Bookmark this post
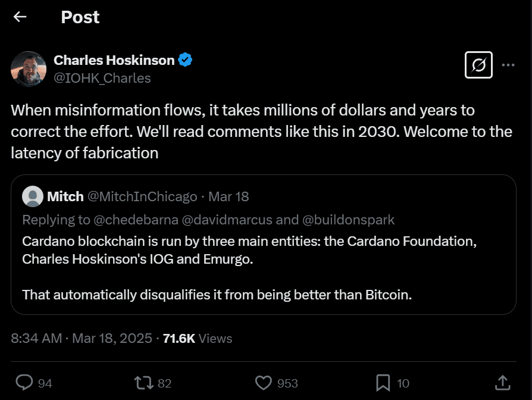Image resolution: width=532 pixels, height=400 pixels. pos(384,384)
